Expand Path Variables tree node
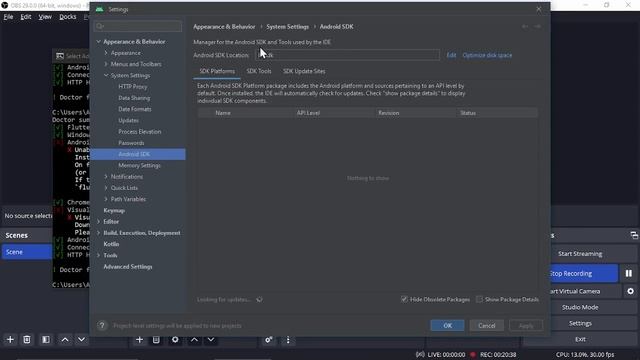640x360 pixels. click(106, 199)
